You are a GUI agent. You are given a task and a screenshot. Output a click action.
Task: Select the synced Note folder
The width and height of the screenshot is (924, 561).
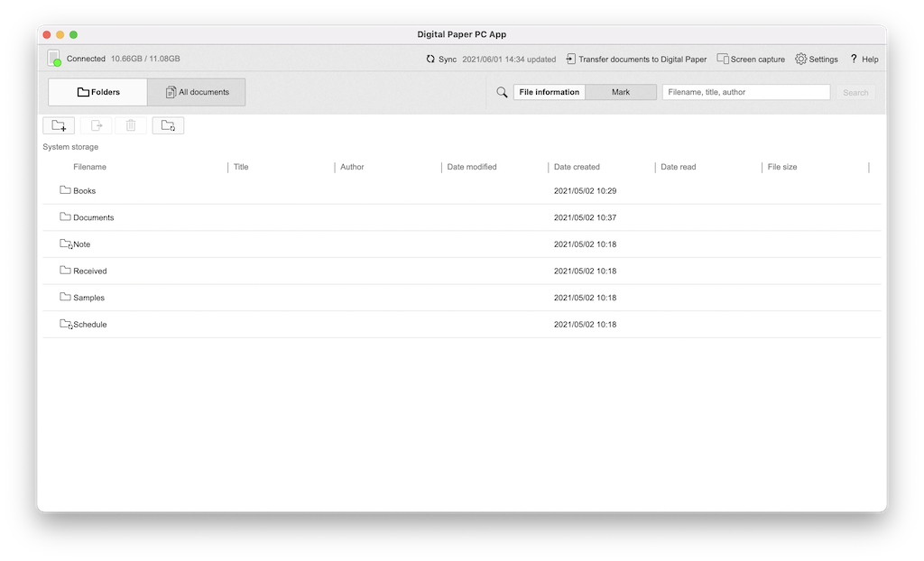[x=81, y=244]
